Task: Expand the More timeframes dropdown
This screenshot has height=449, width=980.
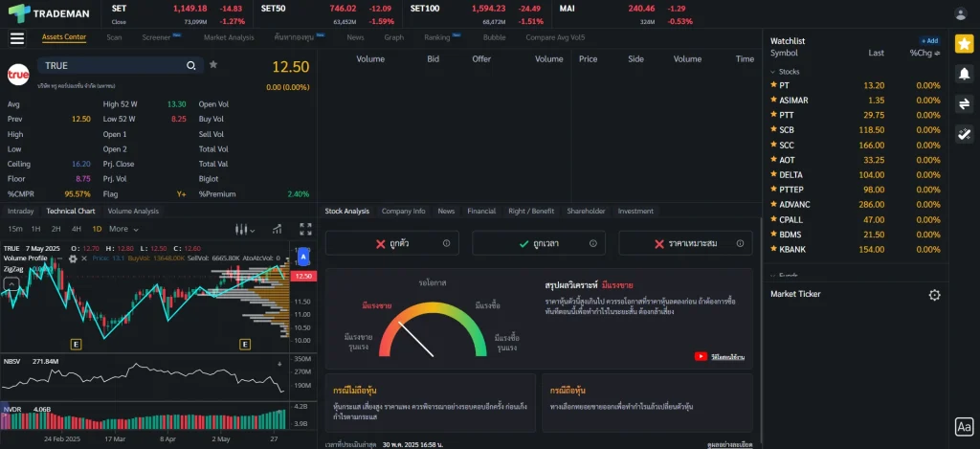Action: coord(123,229)
